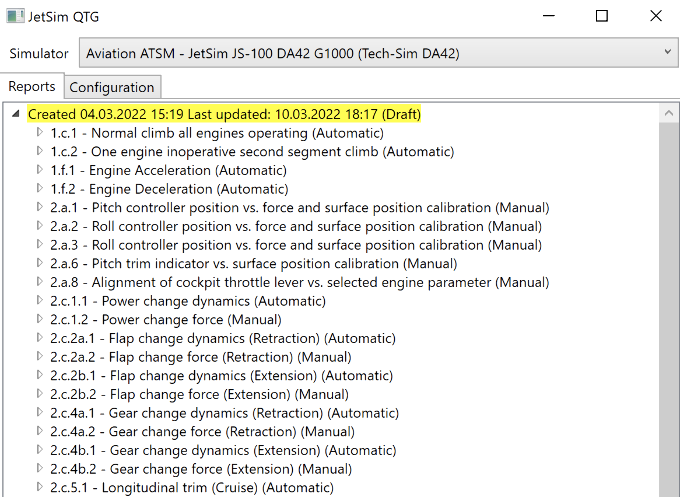Expand 2.c.4a.1 Gear change dynamics Retraction

tap(39, 412)
